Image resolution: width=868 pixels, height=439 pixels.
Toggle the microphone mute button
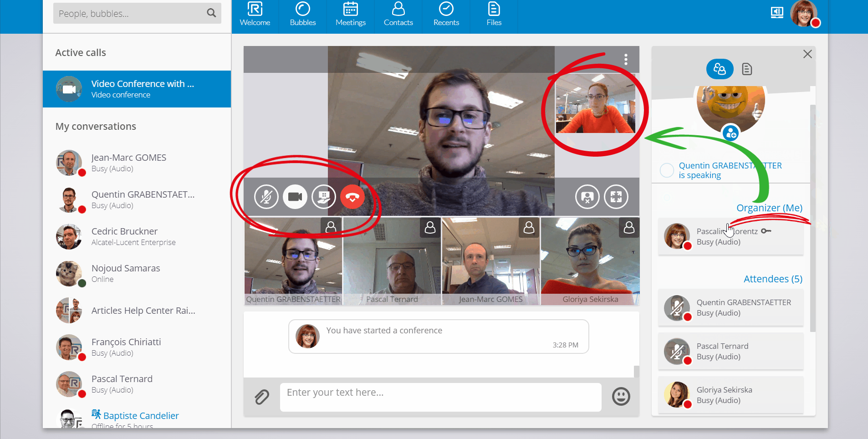[266, 197]
